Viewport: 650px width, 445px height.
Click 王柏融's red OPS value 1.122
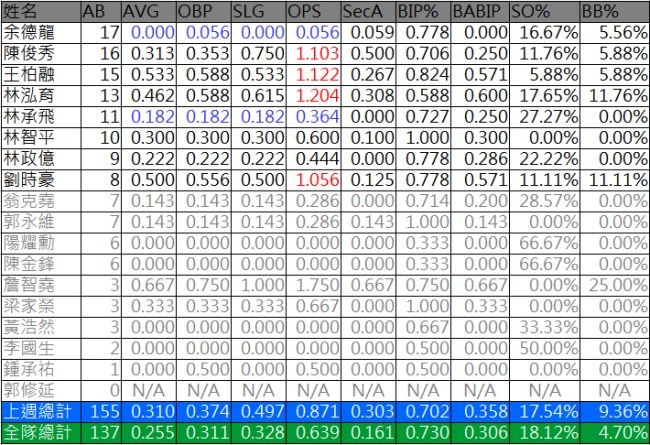point(318,75)
